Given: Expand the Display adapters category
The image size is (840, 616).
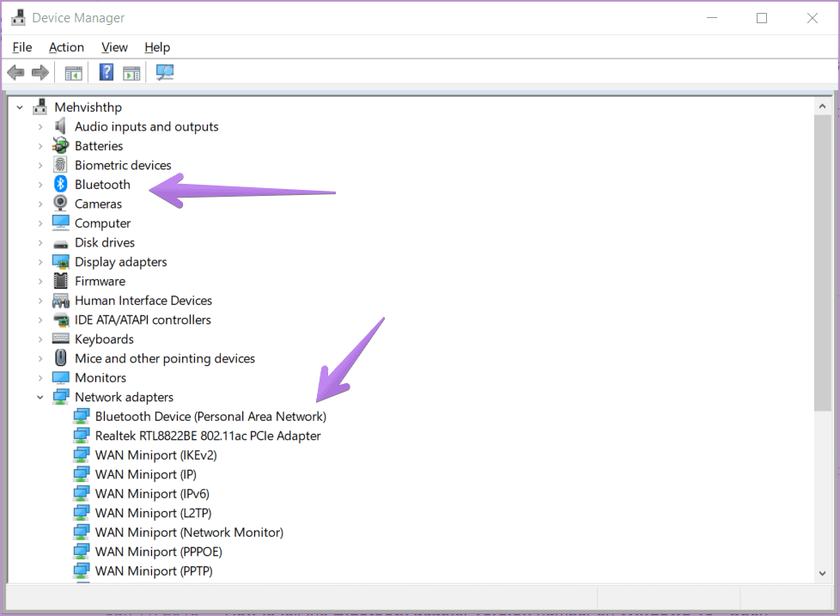Looking at the screenshot, I should [x=40, y=262].
